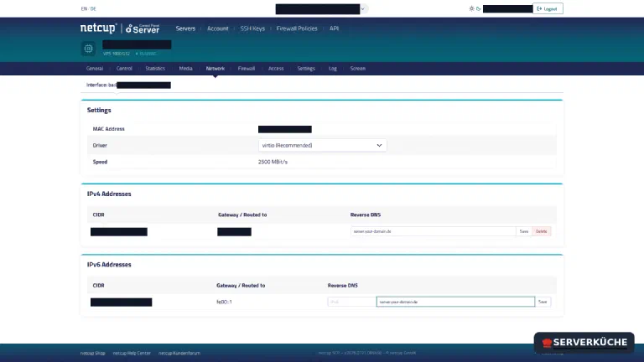Image resolution: width=644 pixels, height=362 pixels.
Task: Switch to the Log tab
Action: coord(333,69)
